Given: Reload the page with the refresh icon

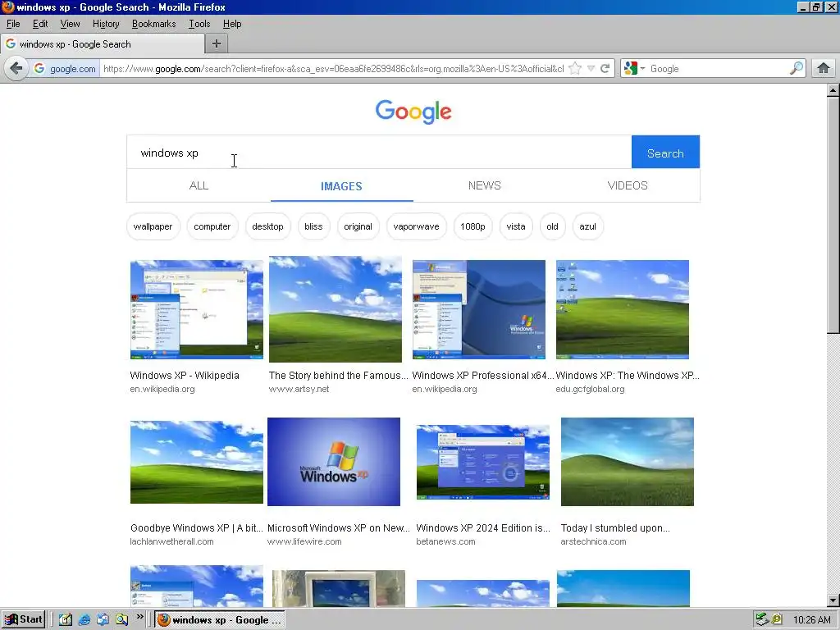Looking at the screenshot, I should click(605, 69).
